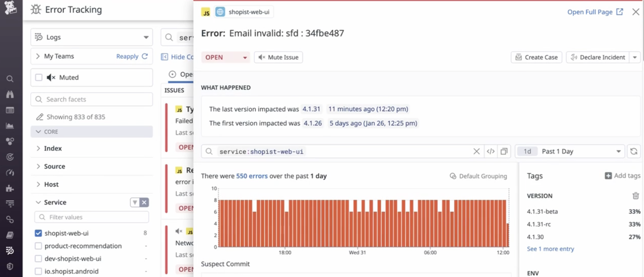Image resolution: width=644 pixels, height=277 pixels.
Task: Open the 550 errors link
Action: (x=252, y=176)
